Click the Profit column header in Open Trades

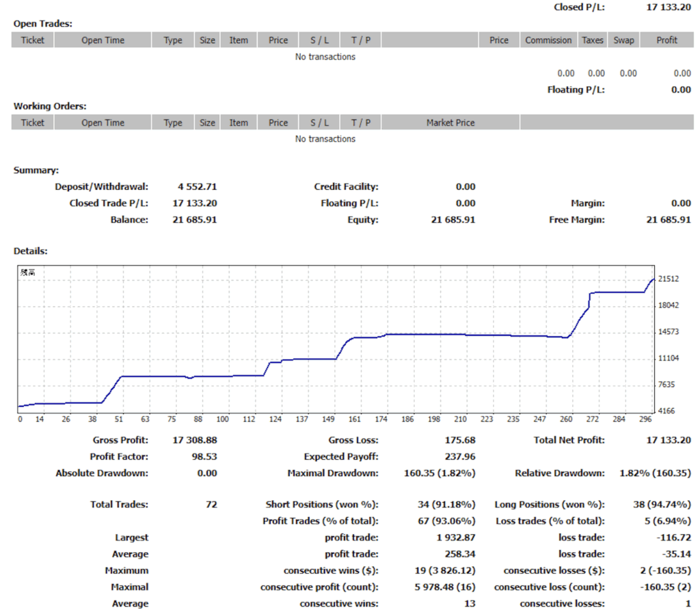(x=667, y=40)
